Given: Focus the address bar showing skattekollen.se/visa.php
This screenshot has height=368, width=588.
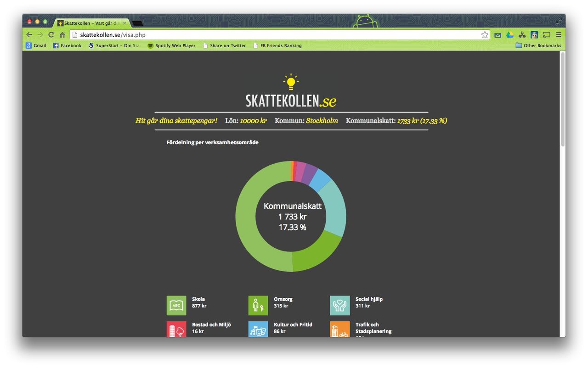Looking at the screenshot, I should pyautogui.click(x=280, y=35).
